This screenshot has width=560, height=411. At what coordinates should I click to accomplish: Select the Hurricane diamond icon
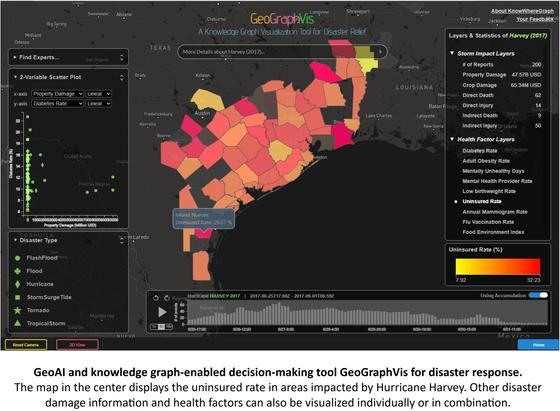point(17,284)
